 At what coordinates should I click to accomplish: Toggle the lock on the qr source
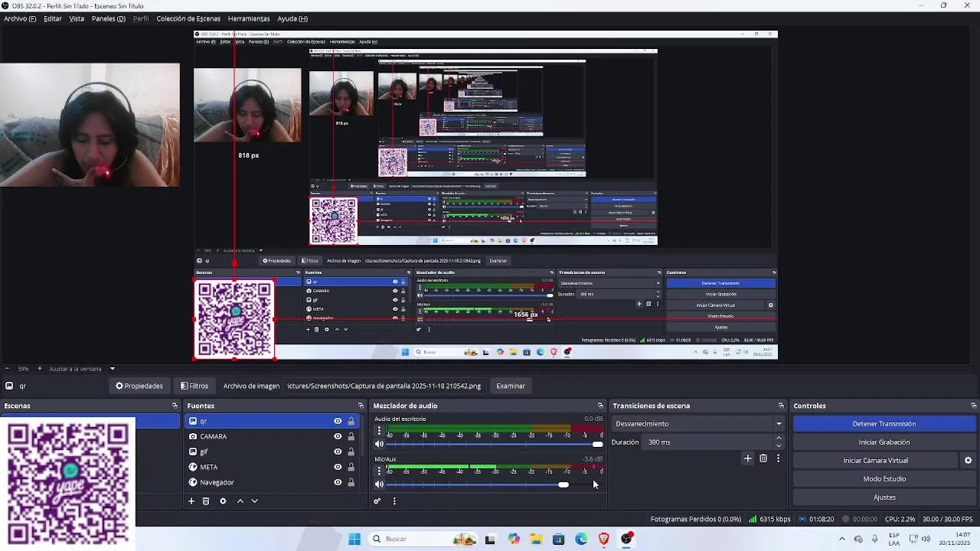[351, 421]
